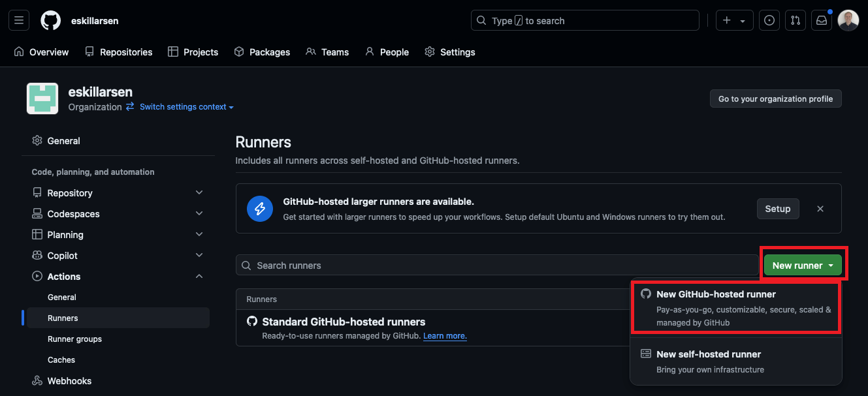Click the Repository sidebar icon

point(37,193)
